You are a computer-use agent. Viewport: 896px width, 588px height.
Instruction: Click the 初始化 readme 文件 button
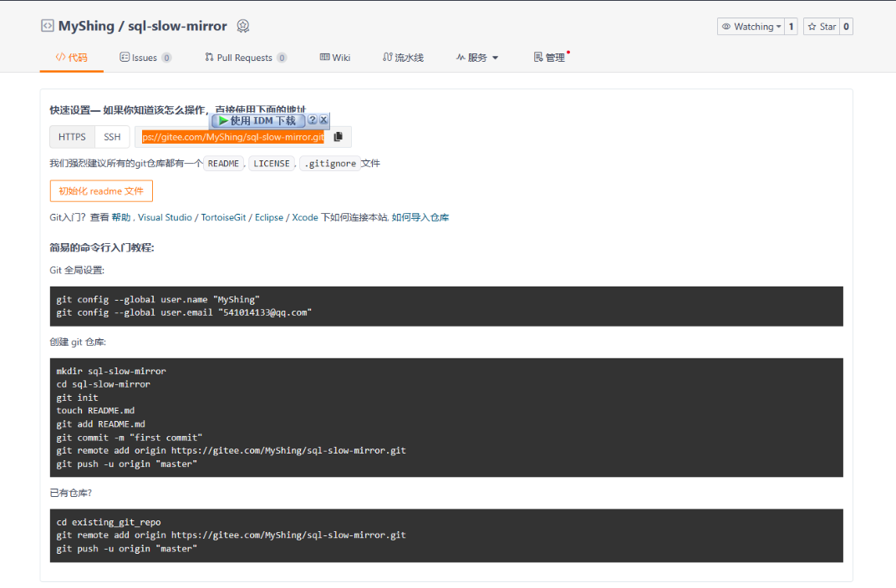[x=101, y=190]
